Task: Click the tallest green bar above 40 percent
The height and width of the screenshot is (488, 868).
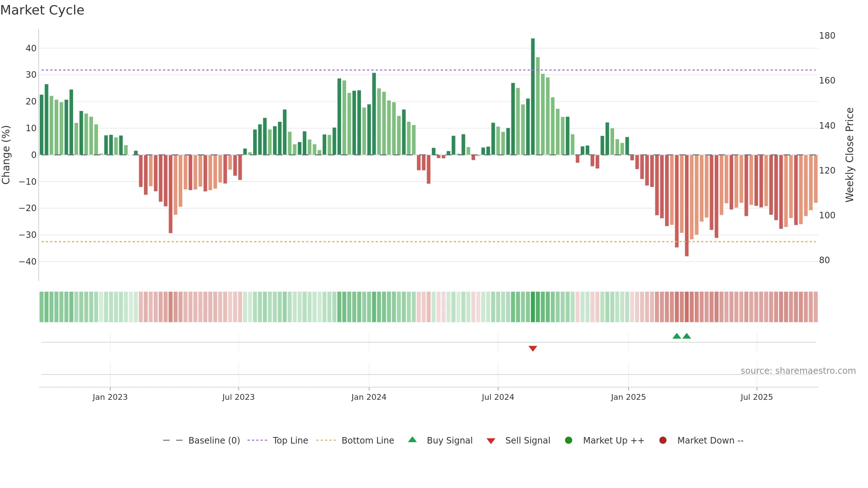Action: [x=533, y=97]
